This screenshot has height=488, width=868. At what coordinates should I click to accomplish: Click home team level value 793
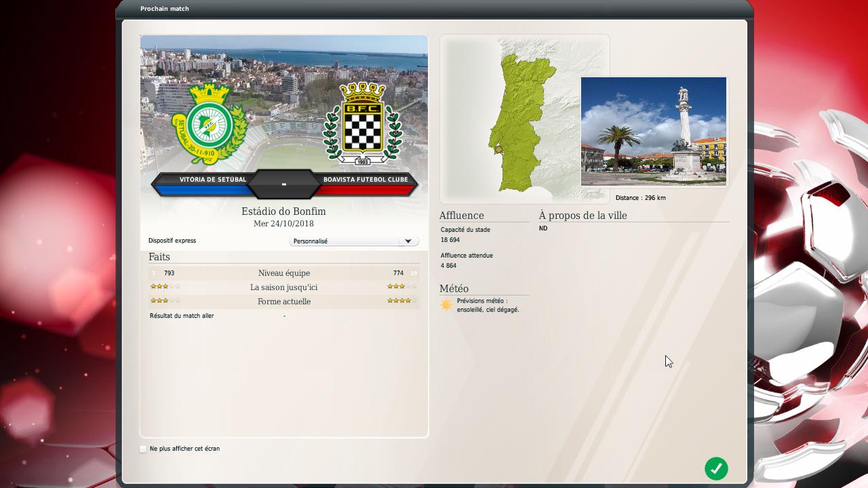click(169, 273)
